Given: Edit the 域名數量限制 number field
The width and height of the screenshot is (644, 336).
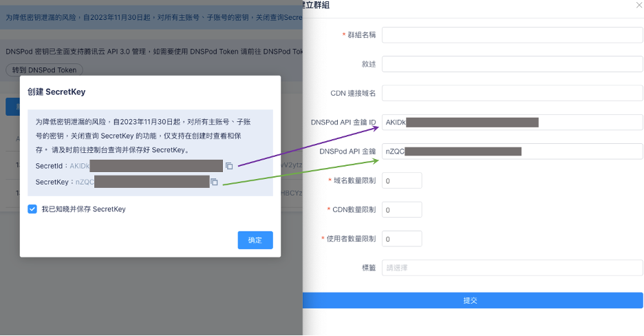Looking at the screenshot, I should coord(402,180).
